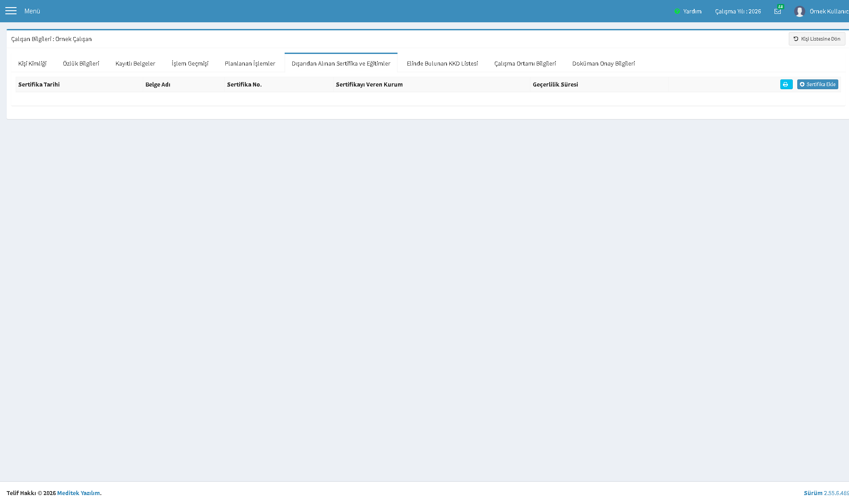Switch to the Kişi Kimliği tab
Viewport: 849px width, 504px height.
pos(32,63)
